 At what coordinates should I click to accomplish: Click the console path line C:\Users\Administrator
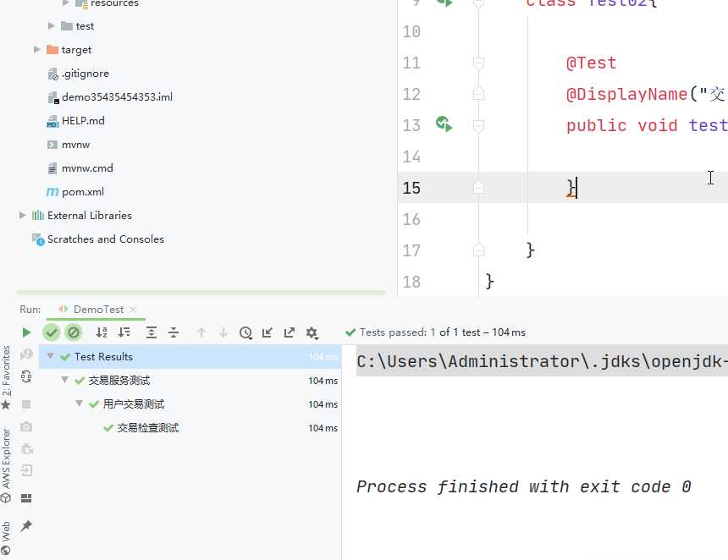click(x=542, y=361)
